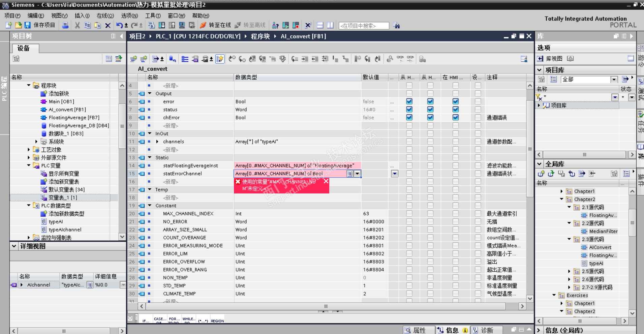Viewport: 644px width, 334px height.
Task: Click the 保存项目 button
Action: click(x=39, y=25)
